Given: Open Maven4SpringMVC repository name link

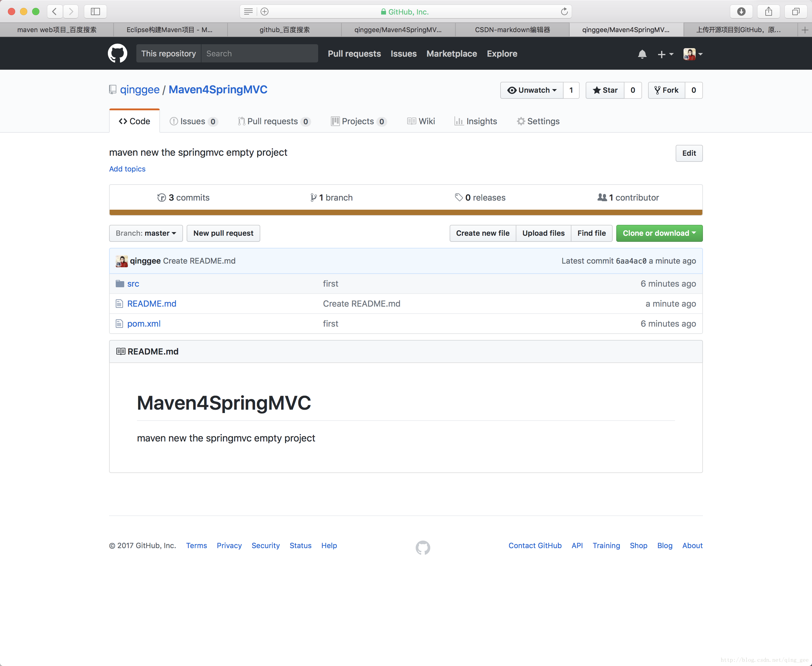Looking at the screenshot, I should (x=218, y=89).
